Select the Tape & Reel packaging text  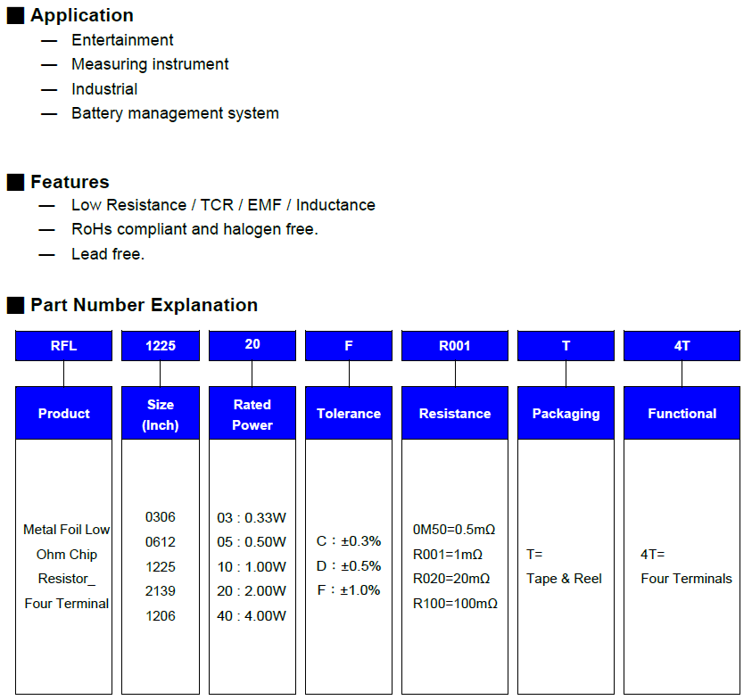pyautogui.click(x=564, y=579)
